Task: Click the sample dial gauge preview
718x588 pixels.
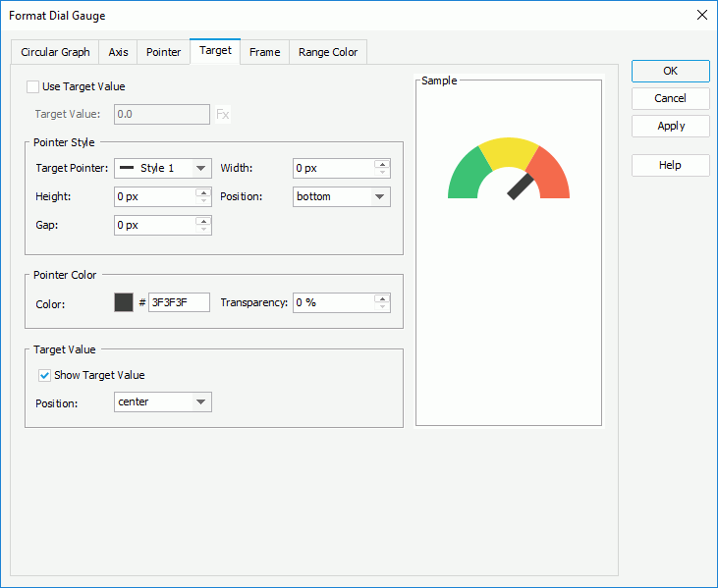Action: (x=509, y=169)
